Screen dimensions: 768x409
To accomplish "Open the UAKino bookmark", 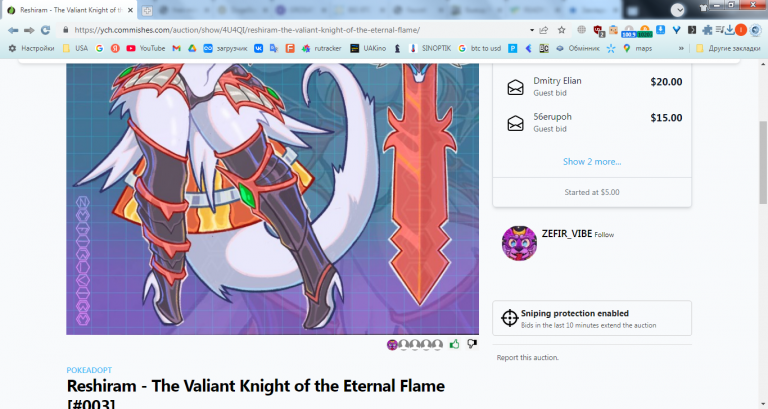I will 368,48.
